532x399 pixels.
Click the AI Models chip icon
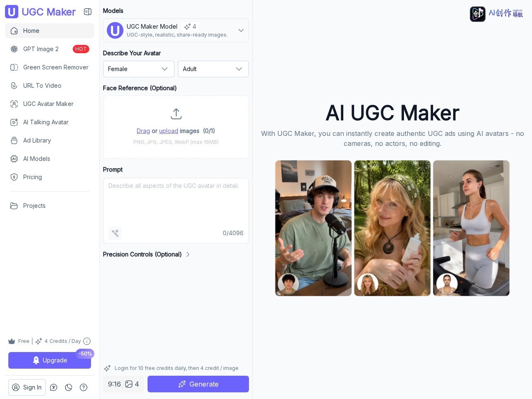click(14, 159)
